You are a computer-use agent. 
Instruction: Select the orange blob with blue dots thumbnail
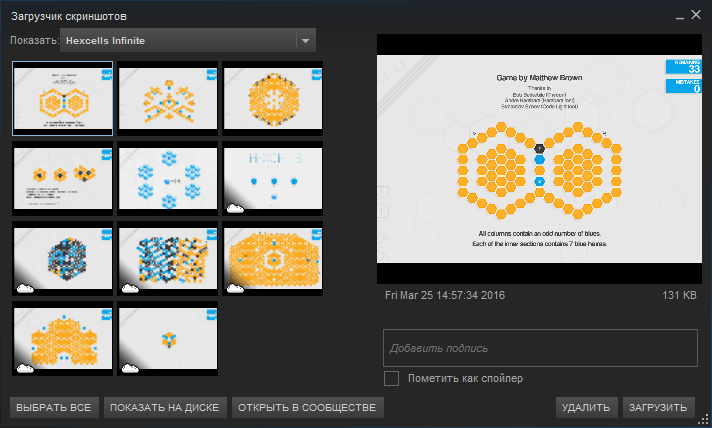(63, 338)
